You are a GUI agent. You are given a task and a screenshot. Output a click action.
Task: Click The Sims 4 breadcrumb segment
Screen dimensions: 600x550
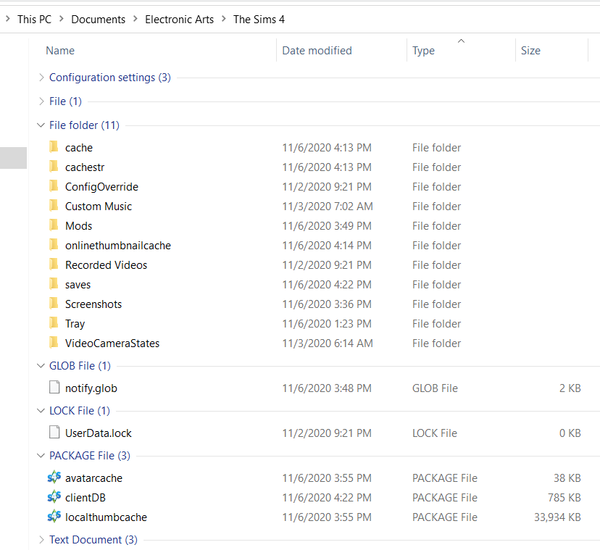259,19
